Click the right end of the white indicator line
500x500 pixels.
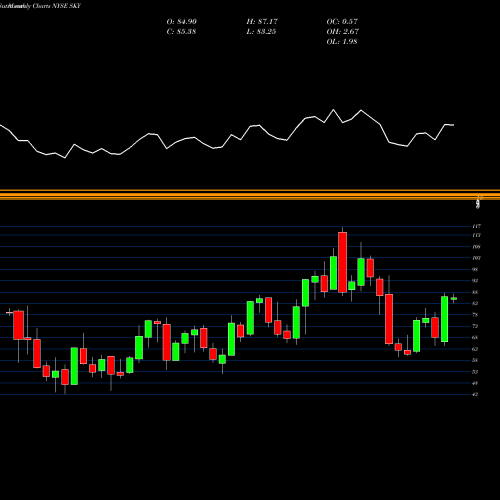(453, 125)
